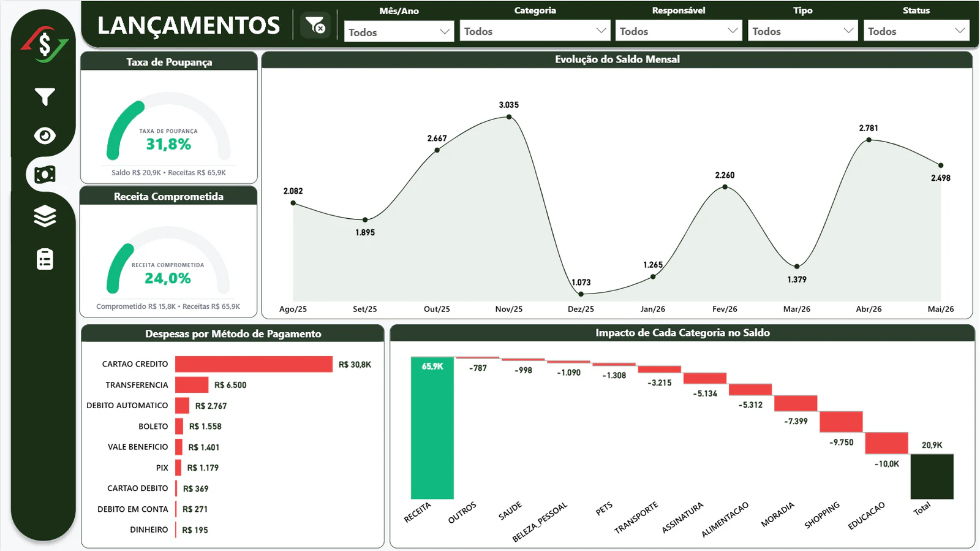This screenshot has width=980, height=551.
Task: Select the TRANSFERENCIA bar
Action: 192,385
